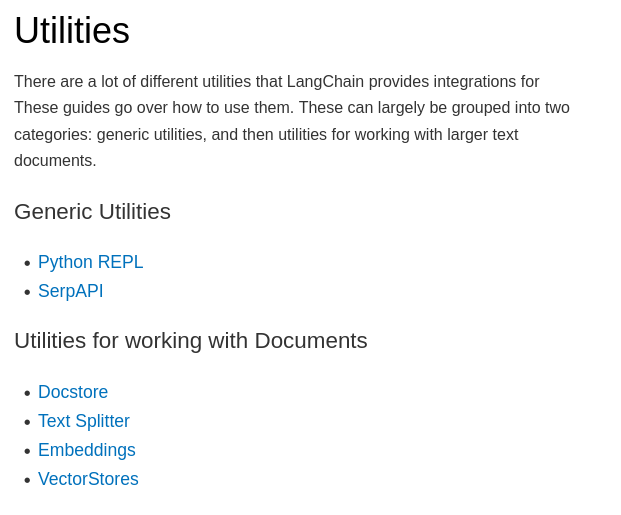Click the word LangChain in the intro paragraph
Screen dimensions: 621x515
click(325, 82)
